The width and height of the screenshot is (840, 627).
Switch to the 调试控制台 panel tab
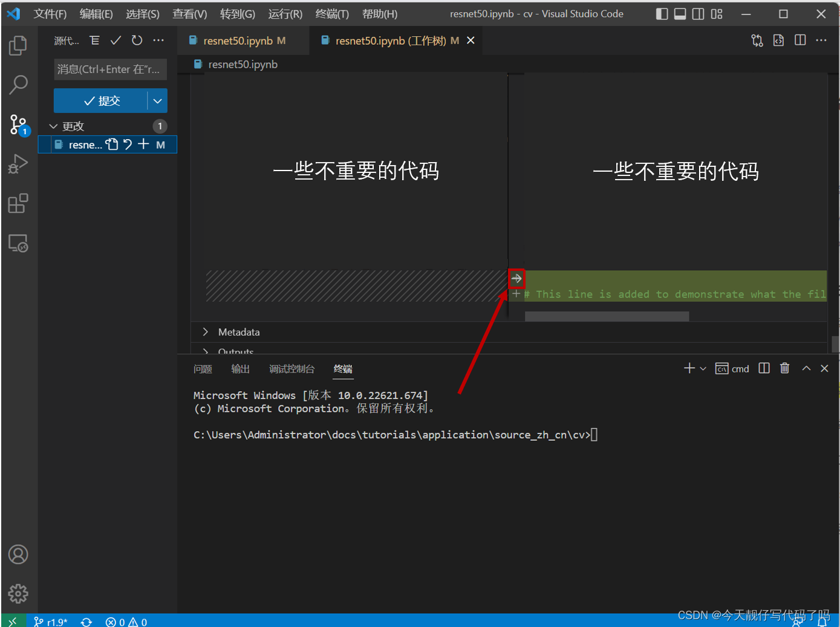(291, 369)
